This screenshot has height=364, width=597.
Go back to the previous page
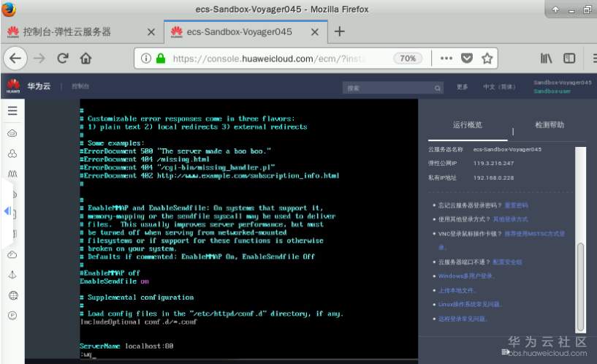point(15,58)
